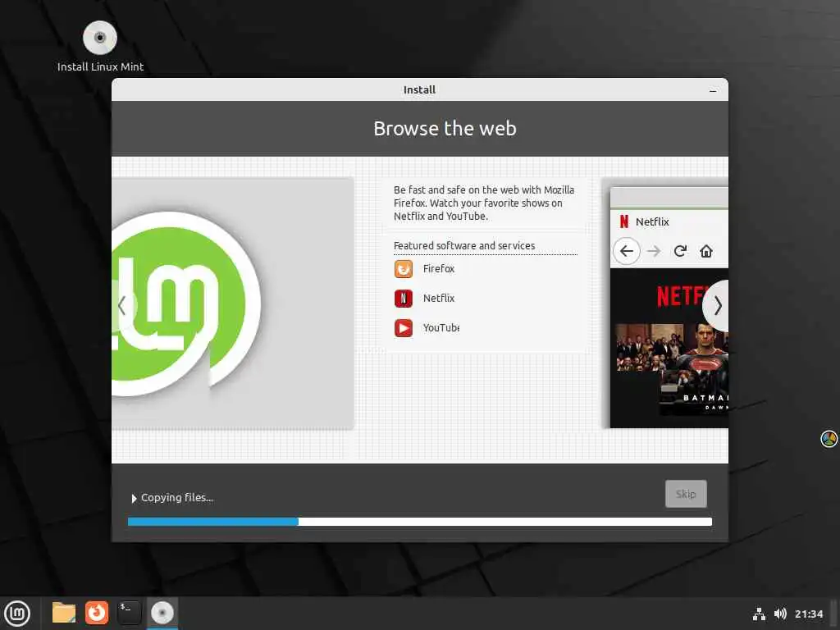This screenshot has height=630, width=840.
Task: Click the back arrow in browser preview
Action: (626, 251)
